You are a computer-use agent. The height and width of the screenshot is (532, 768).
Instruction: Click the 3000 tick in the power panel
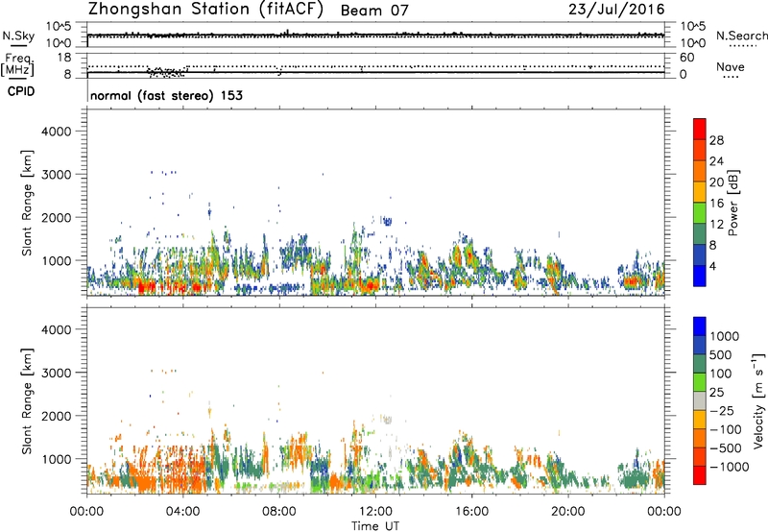[56, 175]
